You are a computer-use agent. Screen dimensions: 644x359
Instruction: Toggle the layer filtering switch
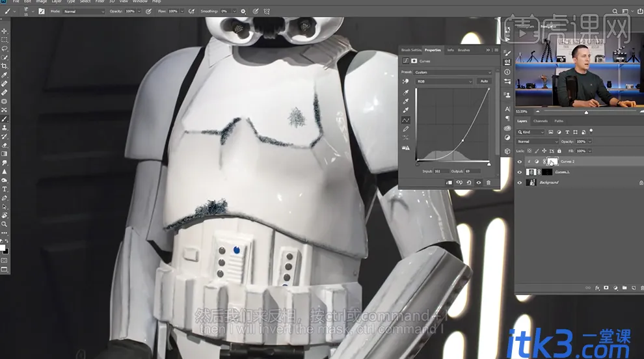(591, 131)
